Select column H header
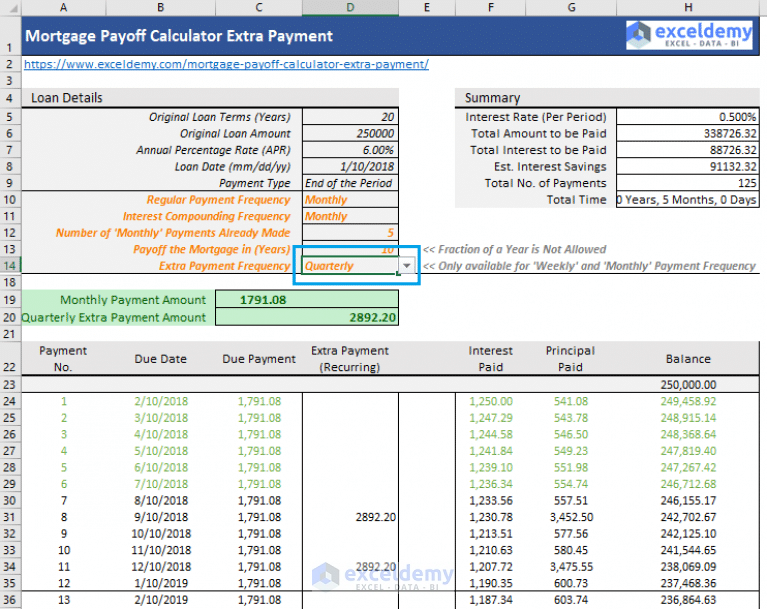767x609 pixels. 688,7
